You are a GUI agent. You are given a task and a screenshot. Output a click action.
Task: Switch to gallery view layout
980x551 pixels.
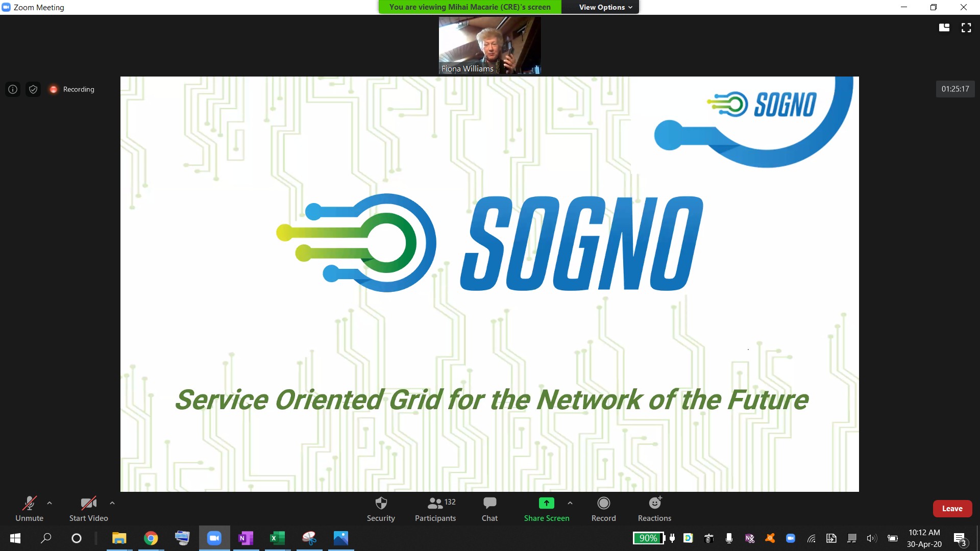coord(944,28)
